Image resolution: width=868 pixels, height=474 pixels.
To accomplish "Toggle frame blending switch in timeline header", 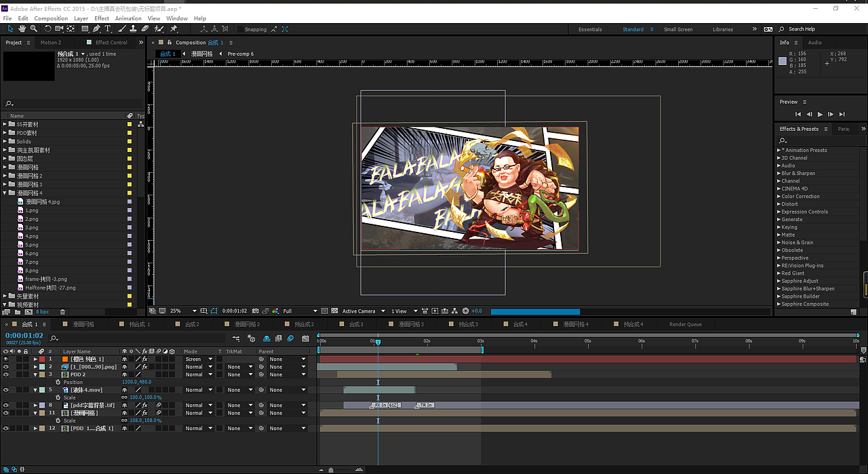I will point(278,338).
